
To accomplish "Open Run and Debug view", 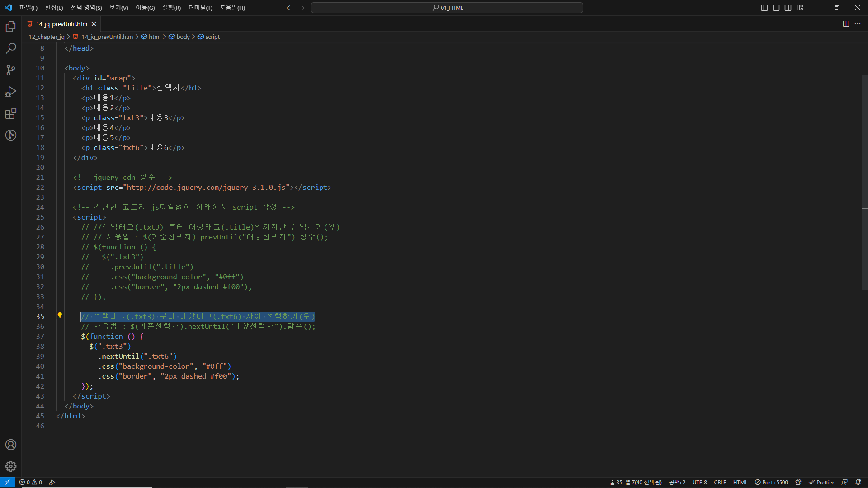I will coord(11,92).
